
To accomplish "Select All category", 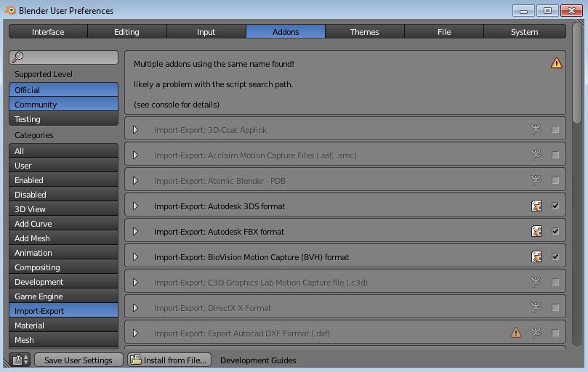I will coord(63,150).
